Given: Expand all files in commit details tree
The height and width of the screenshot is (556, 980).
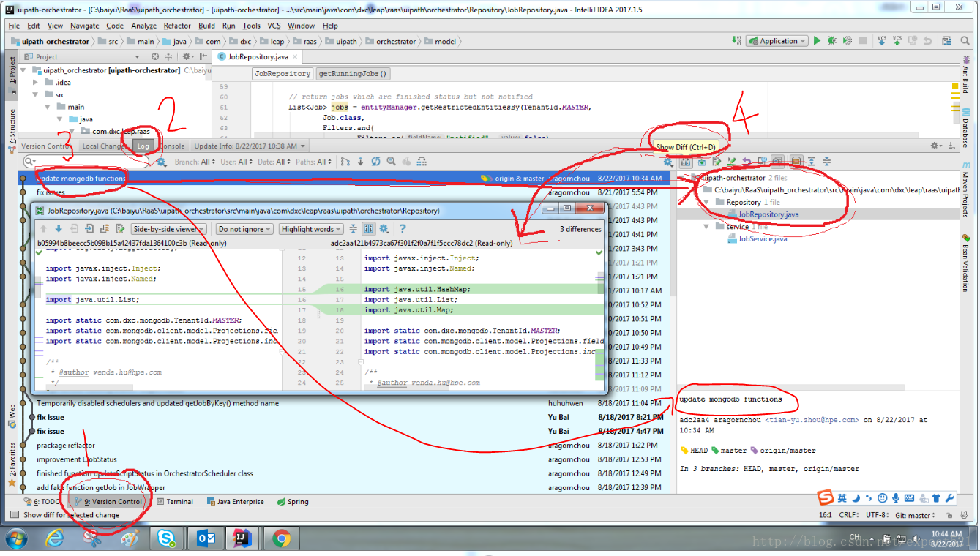Looking at the screenshot, I should tap(812, 162).
